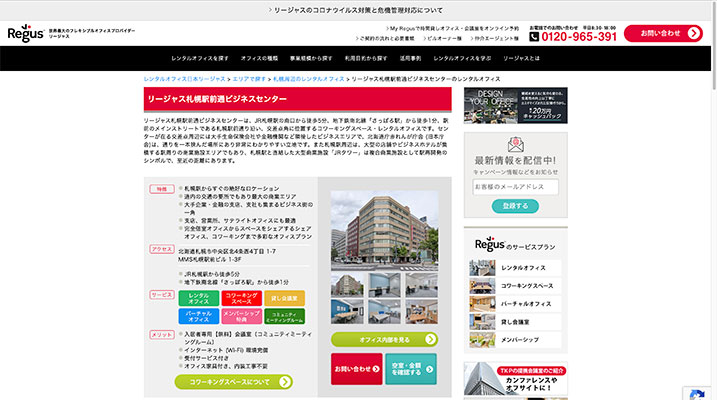Open 貸し会議室 in the service plan list
Image resolution: width=717 pixels, height=400 pixels.
pyautogui.click(x=515, y=322)
